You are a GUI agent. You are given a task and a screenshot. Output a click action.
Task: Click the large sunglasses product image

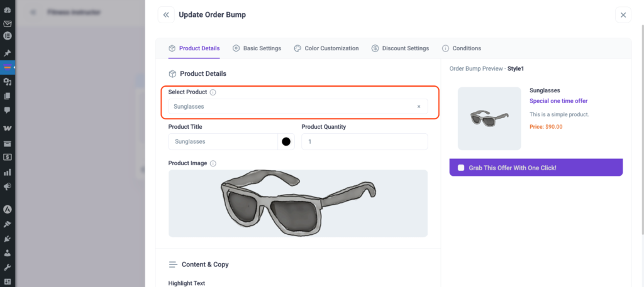297,203
